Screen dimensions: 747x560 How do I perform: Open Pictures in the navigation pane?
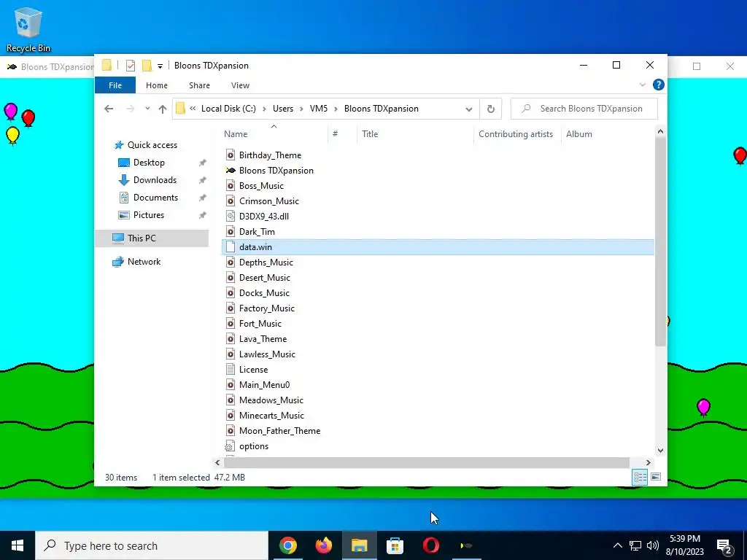[149, 215]
